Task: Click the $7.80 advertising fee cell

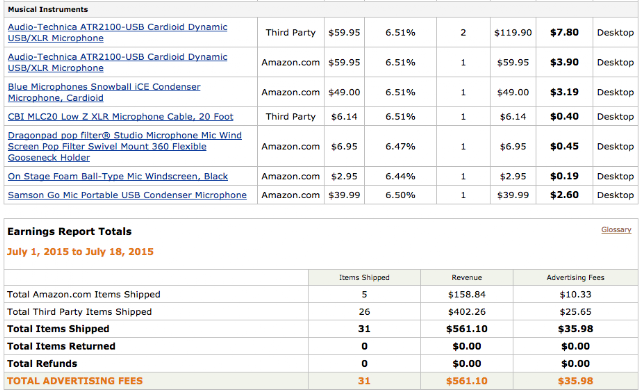Action: pyautogui.click(x=564, y=32)
